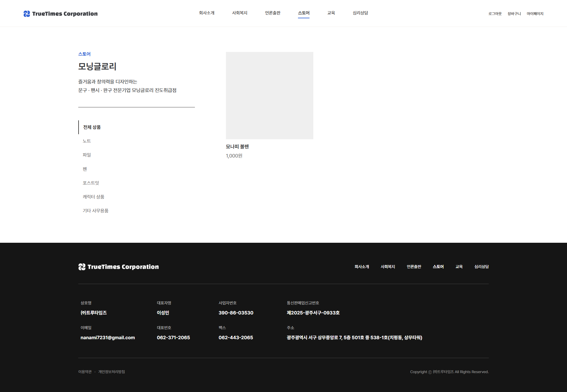Screen dimensions: 567x392
Task: Open 마이페이지 from the top right
Action: (x=535, y=14)
